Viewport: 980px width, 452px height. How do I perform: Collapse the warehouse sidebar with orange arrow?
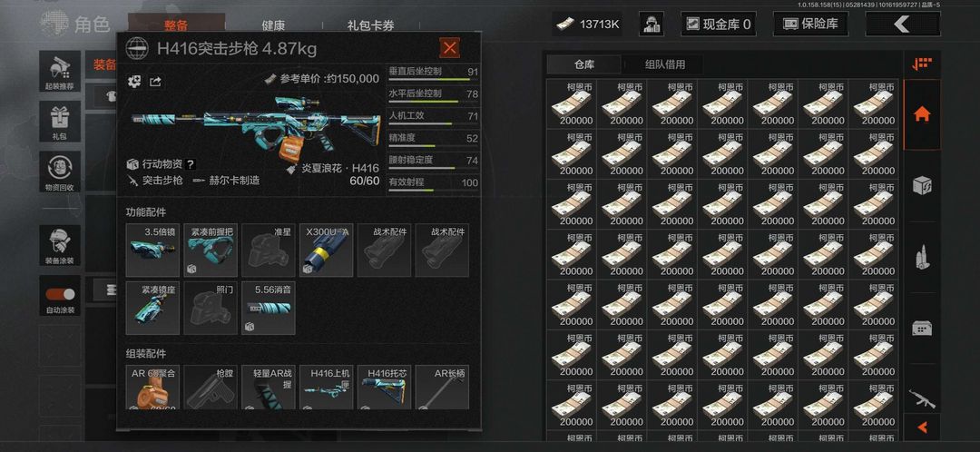click(922, 427)
